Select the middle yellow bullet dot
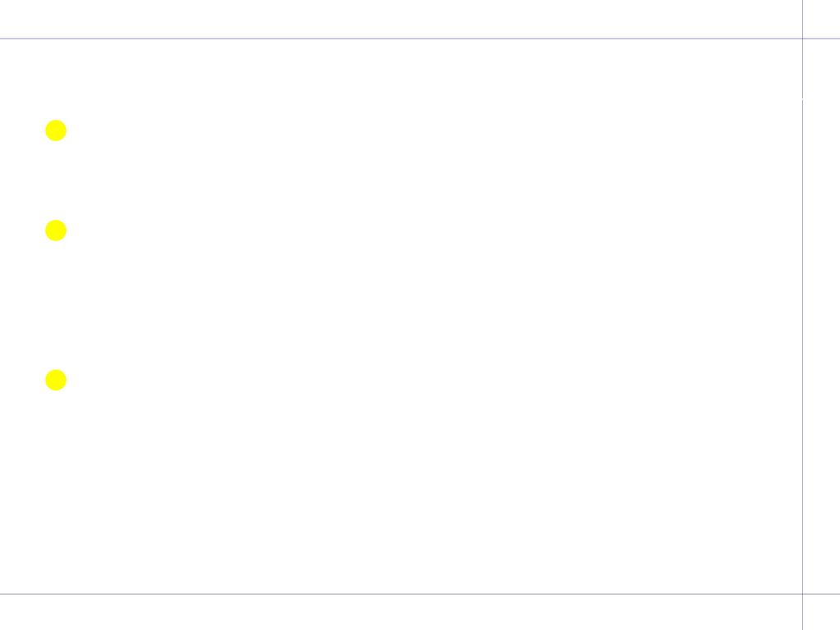Screen dimensions: 840x630 point(56,231)
